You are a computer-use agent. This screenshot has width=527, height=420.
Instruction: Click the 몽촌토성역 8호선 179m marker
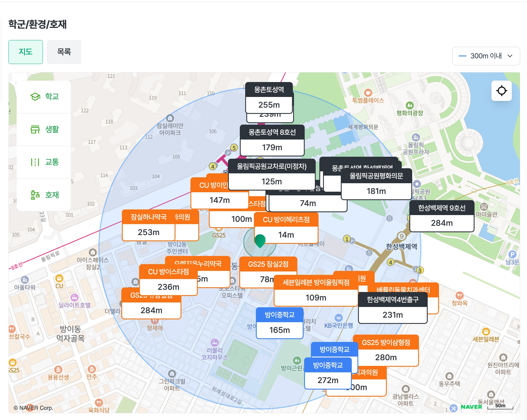272,140
